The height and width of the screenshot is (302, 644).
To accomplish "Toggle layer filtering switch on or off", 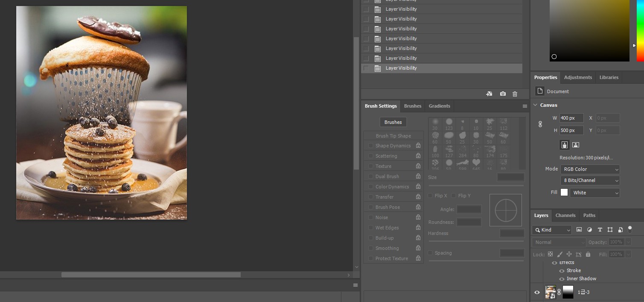I will 629,229.
